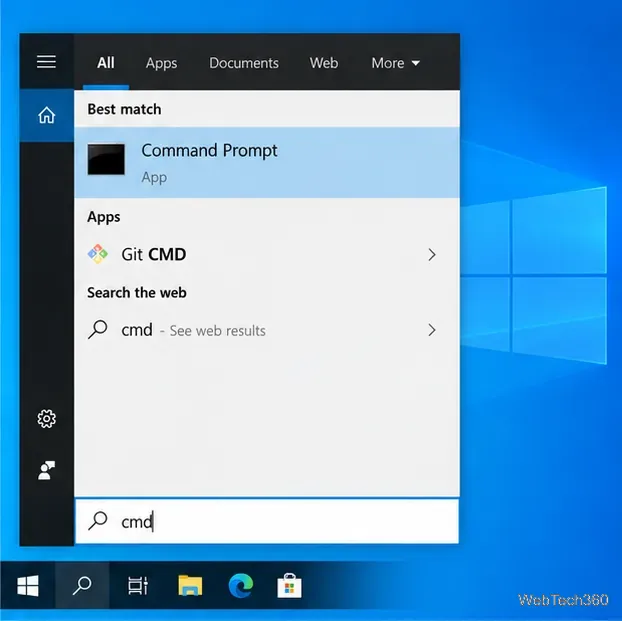Open the Command Prompt best match
This screenshot has width=622, height=621.
coord(267,162)
